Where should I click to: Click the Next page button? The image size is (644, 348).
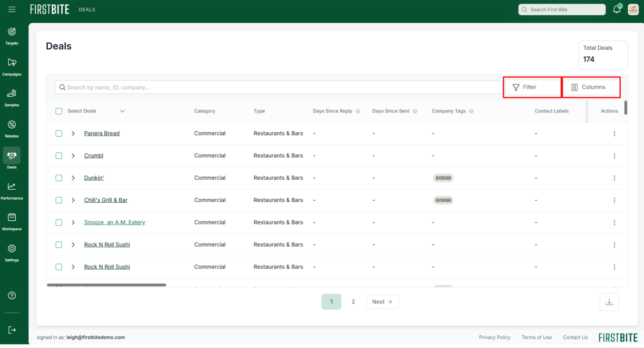(382, 302)
